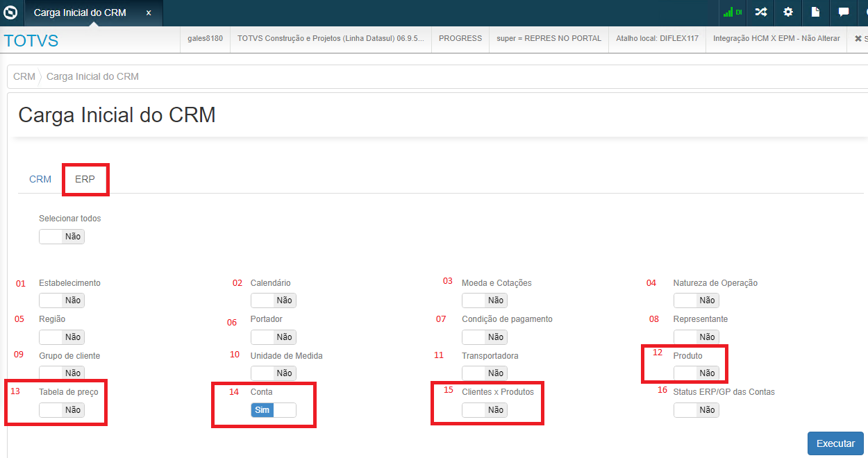Click the document page icon
Image resolution: width=868 pixels, height=458 pixels.
pyautogui.click(x=816, y=12)
